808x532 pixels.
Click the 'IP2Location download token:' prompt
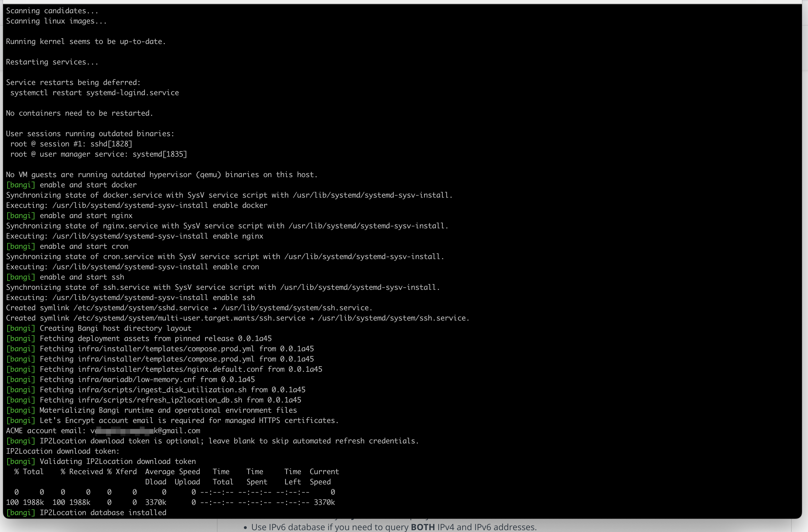tap(63, 451)
